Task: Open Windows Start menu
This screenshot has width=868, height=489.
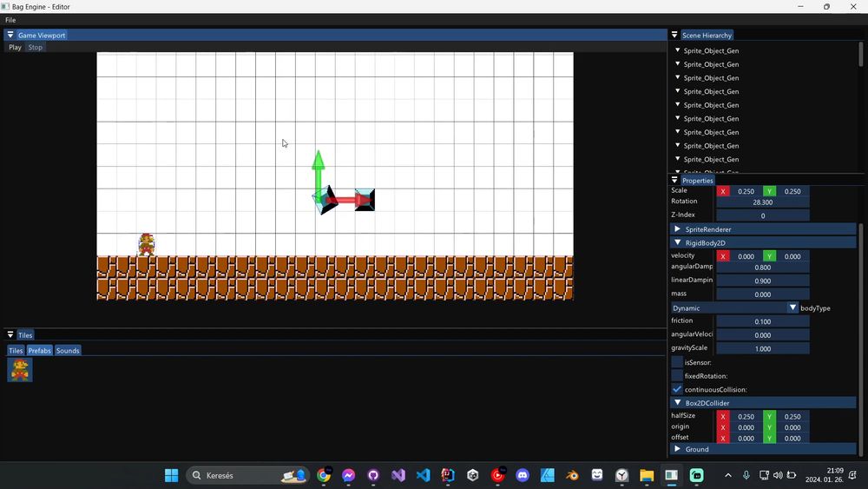Action: pos(172,475)
